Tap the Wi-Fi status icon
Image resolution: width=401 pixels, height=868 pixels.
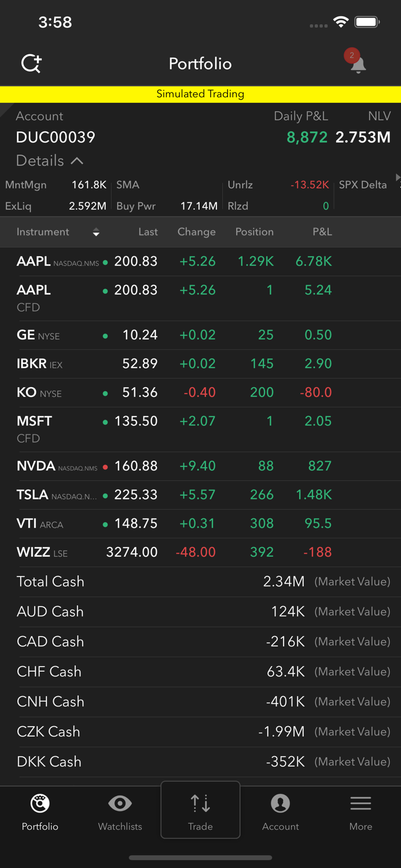pos(341,21)
